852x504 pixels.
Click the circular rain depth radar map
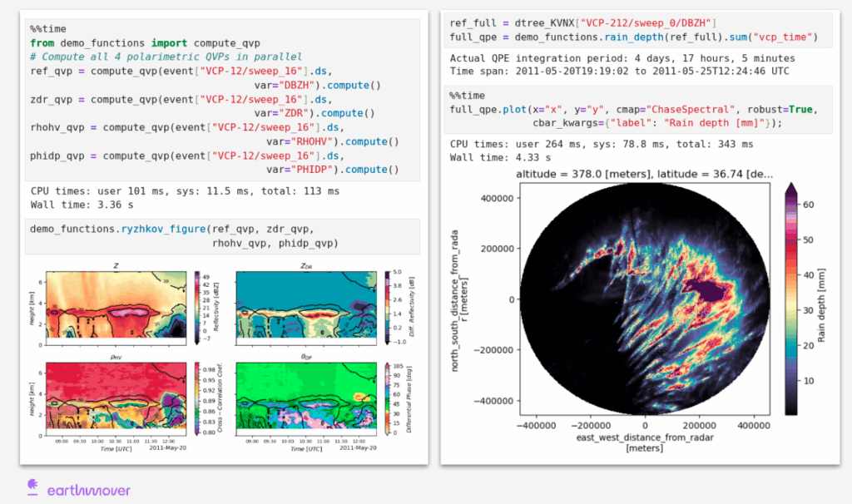tap(646, 299)
